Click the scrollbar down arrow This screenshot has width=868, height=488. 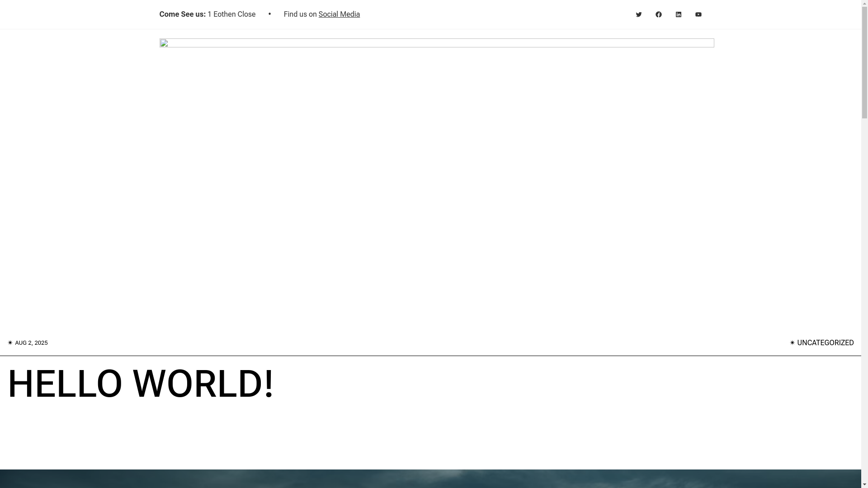pos(864,484)
